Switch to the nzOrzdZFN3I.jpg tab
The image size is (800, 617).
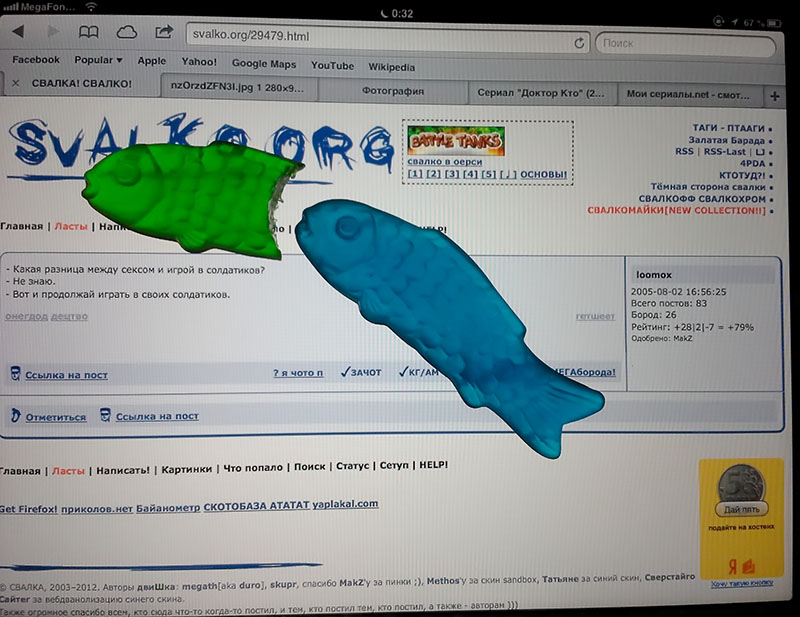click(239, 87)
